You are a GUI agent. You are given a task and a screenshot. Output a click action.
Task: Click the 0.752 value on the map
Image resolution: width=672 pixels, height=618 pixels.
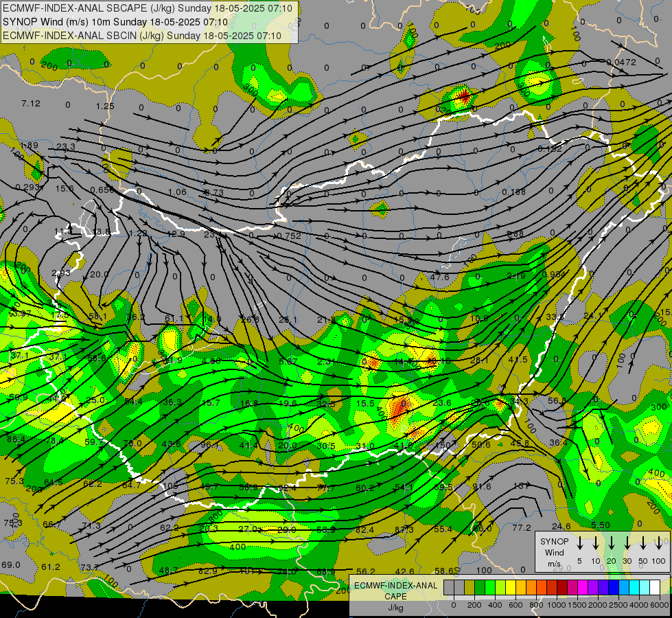coord(289,236)
